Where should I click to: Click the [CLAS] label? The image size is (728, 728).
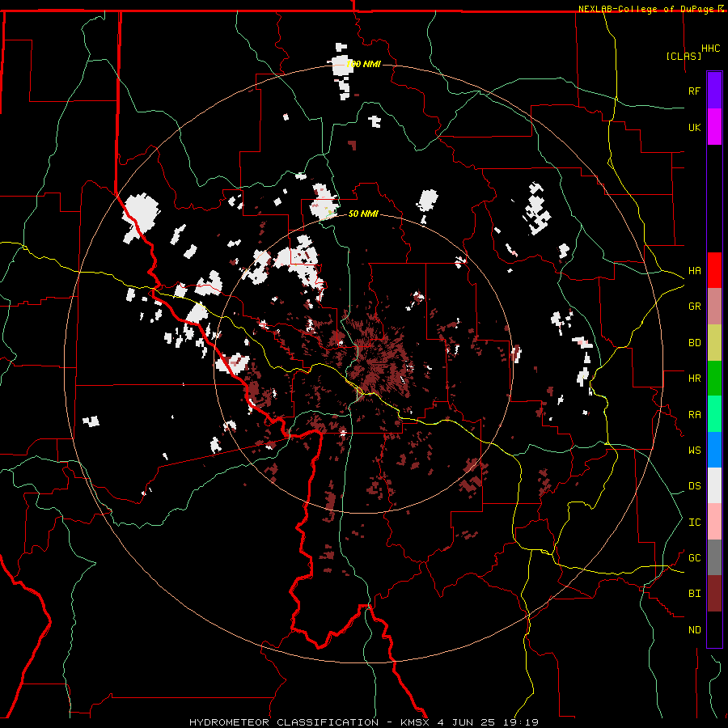tap(684, 57)
